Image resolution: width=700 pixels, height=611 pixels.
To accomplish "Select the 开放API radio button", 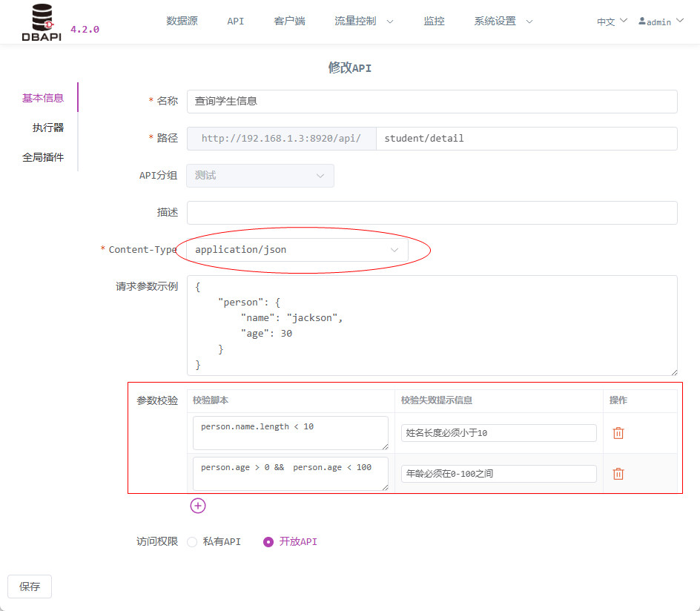I will (x=268, y=542).
